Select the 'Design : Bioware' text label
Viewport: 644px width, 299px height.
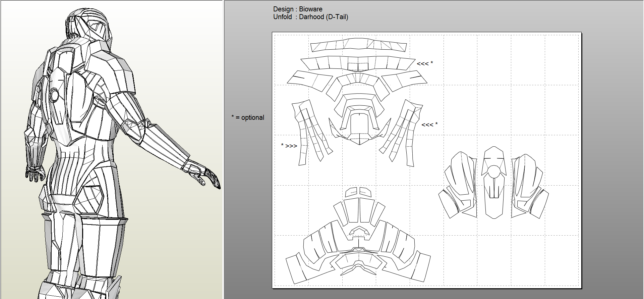point(298,9)
